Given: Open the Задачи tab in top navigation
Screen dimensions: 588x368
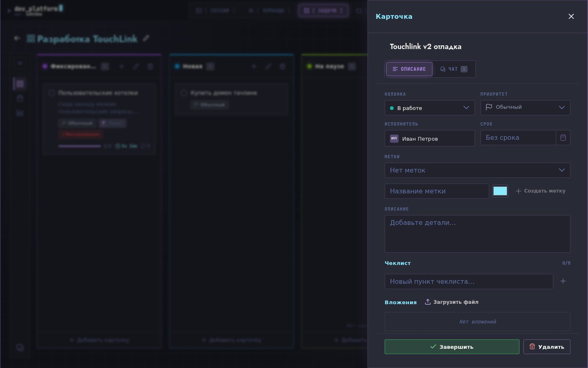Looking at the screenshot, I should tap(323, 10).
